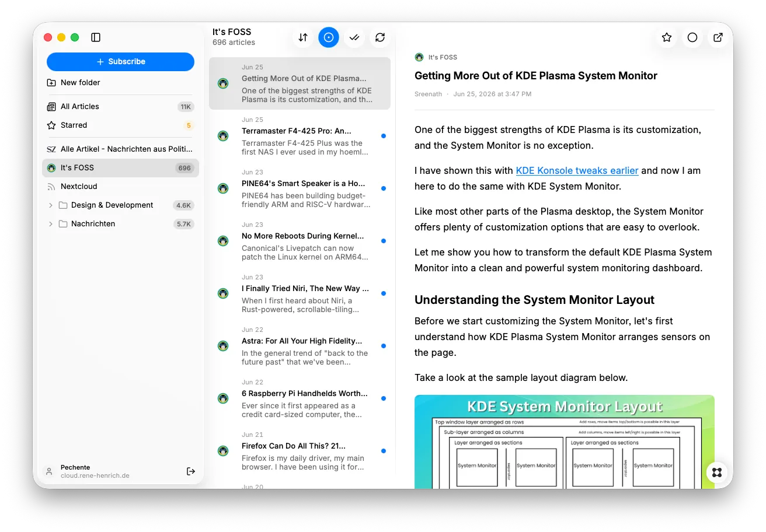Open Nachrichten folder

(x=93, y=224)
